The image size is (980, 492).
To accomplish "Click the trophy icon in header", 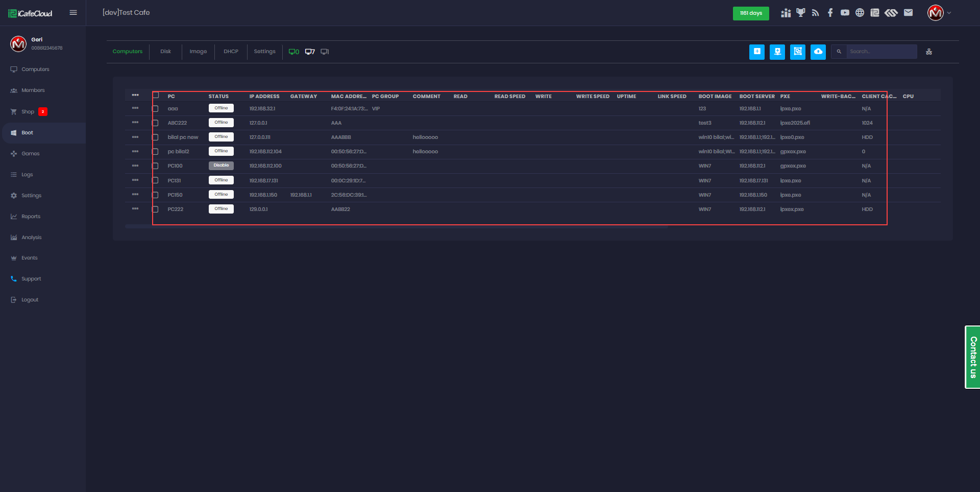I will coord(800,13).
